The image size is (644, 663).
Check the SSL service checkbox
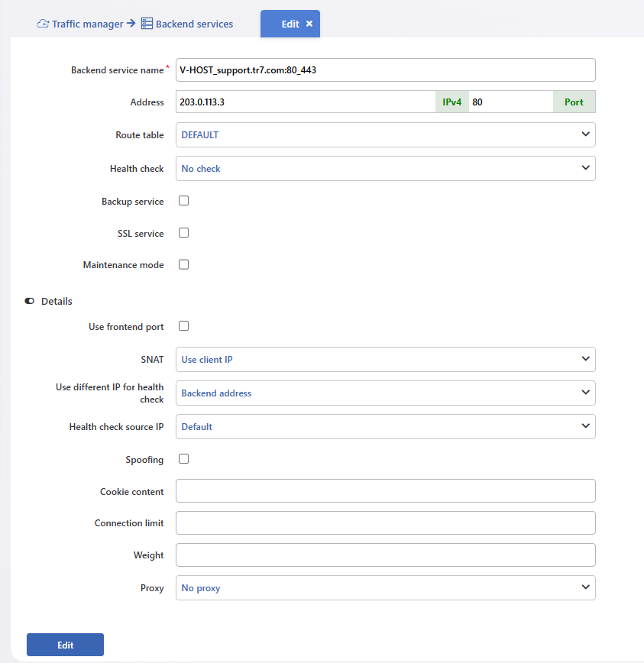[x=184, y=233]
